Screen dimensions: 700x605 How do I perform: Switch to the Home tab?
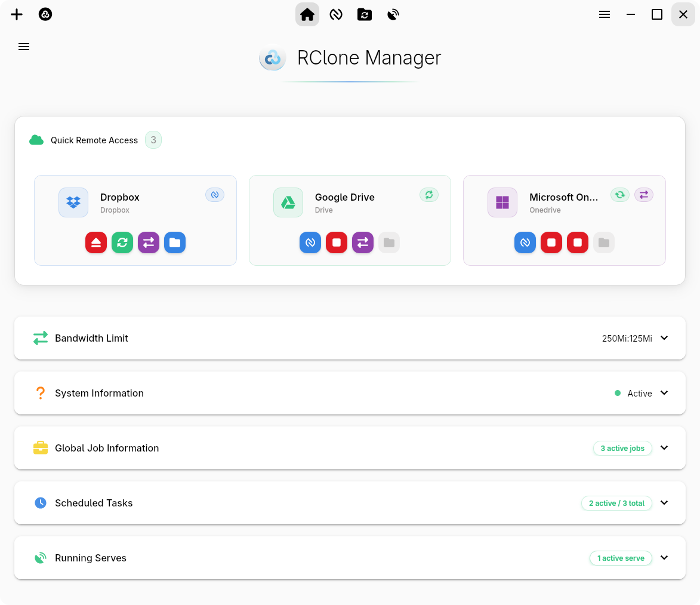[307, 14]
